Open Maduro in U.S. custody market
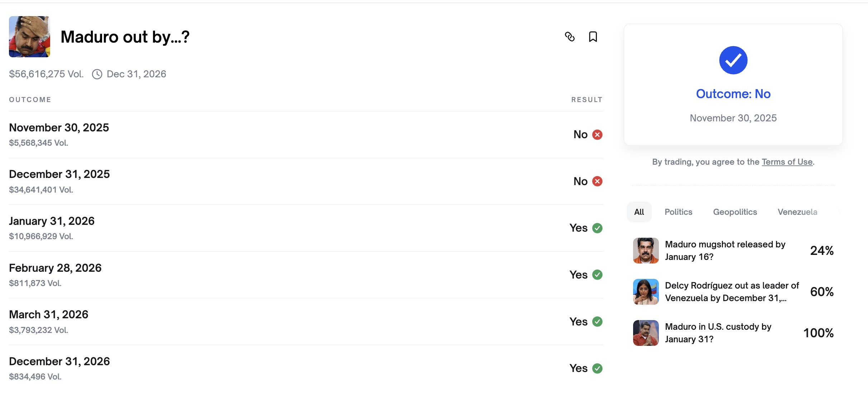This screenshot has width=868, height=406. click(x=718, y=333)
